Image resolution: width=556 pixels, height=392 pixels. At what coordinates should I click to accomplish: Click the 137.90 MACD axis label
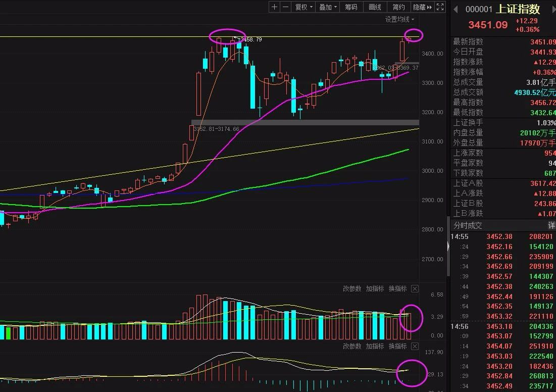pos(434,352)
